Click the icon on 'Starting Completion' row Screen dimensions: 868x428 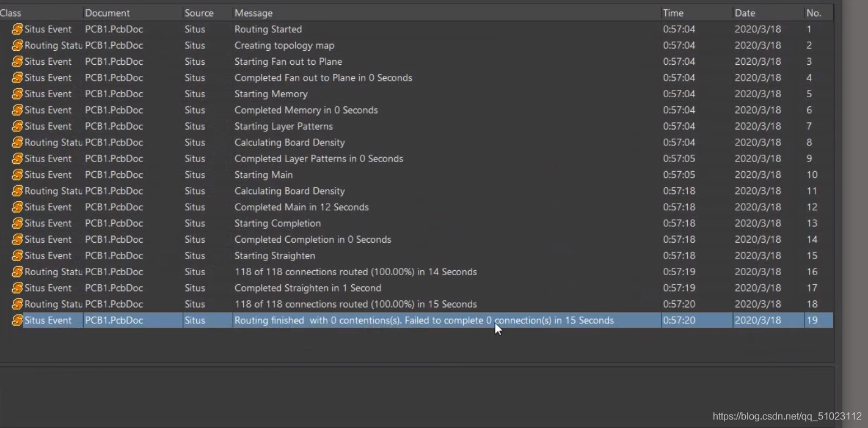(x=18, y=224)
